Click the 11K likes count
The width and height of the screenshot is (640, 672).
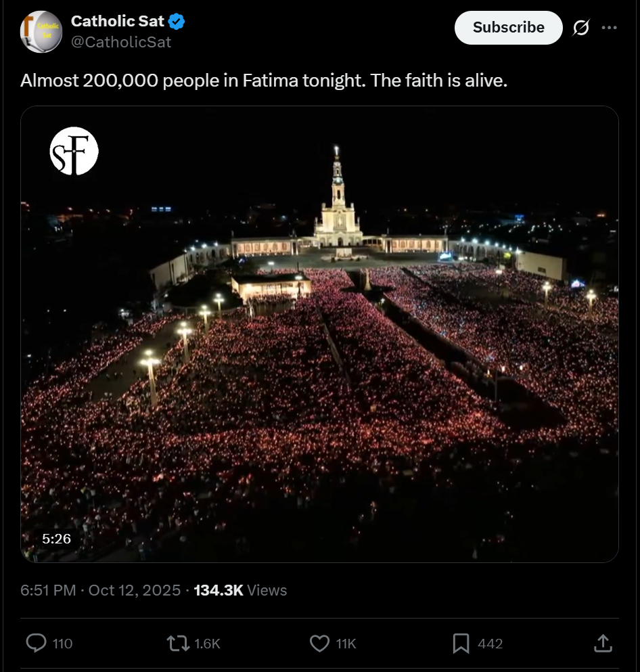[346, 644]
